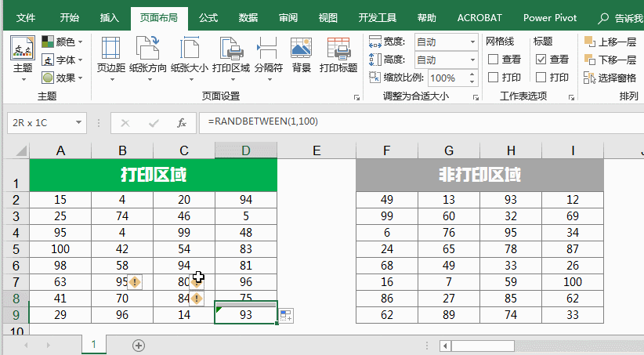Select sheet tab 1
Screen dimensions: 644x355
pyautogui.click(x=94, y=344)
